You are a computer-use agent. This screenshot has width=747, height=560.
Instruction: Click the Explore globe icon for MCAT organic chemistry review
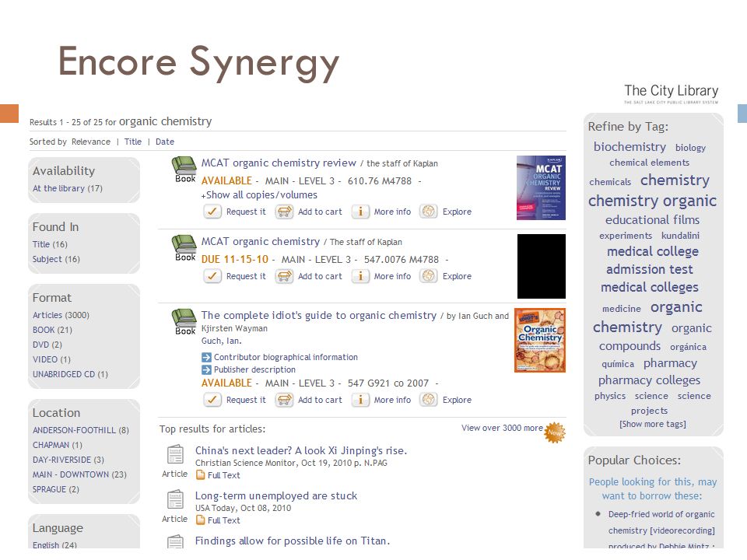pyautogui.click(x=428, y=212)
